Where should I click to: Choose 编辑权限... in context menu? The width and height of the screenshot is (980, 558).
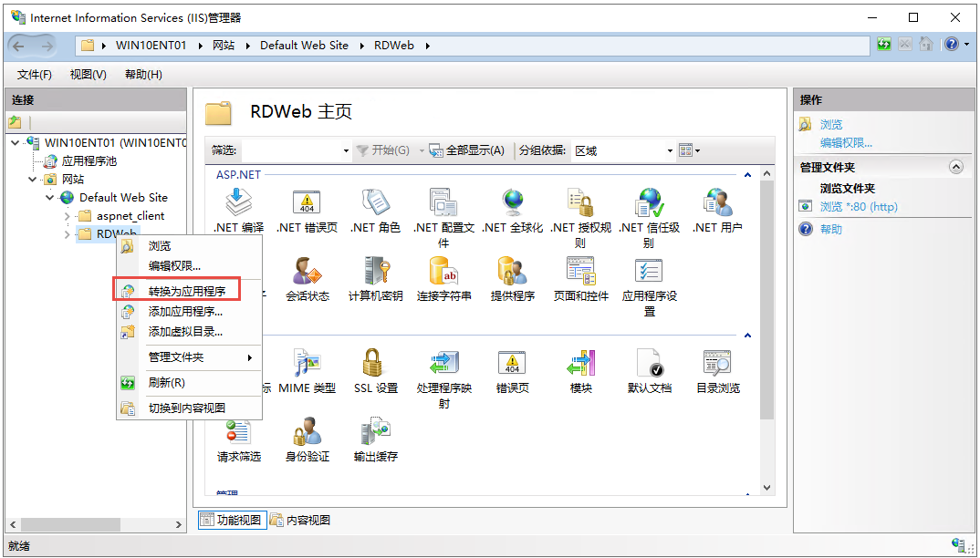[189, 266]
